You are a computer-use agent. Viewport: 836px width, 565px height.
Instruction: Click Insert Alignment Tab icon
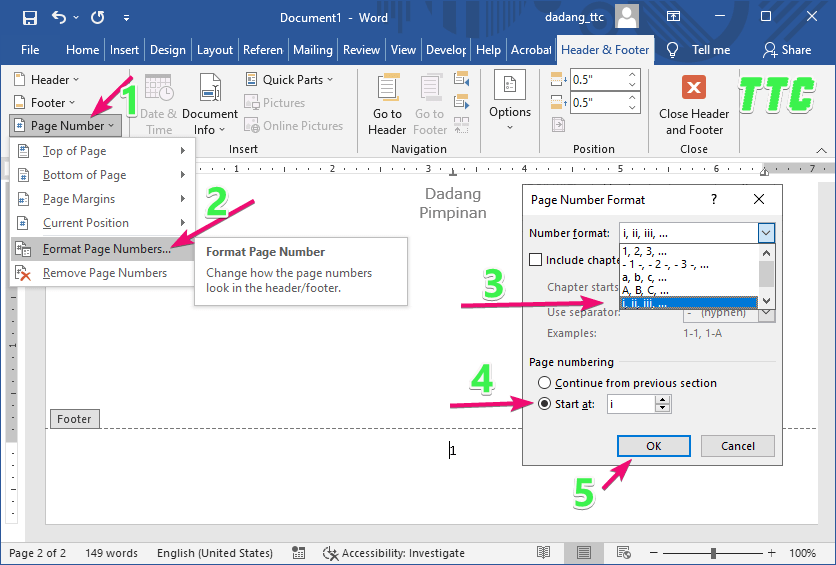pos(558,125)
